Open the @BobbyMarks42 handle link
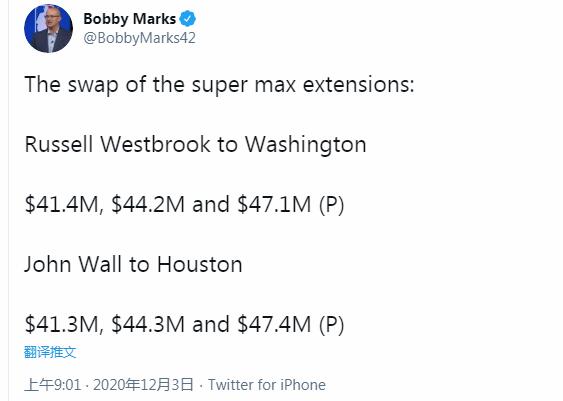 coord(139,38)
